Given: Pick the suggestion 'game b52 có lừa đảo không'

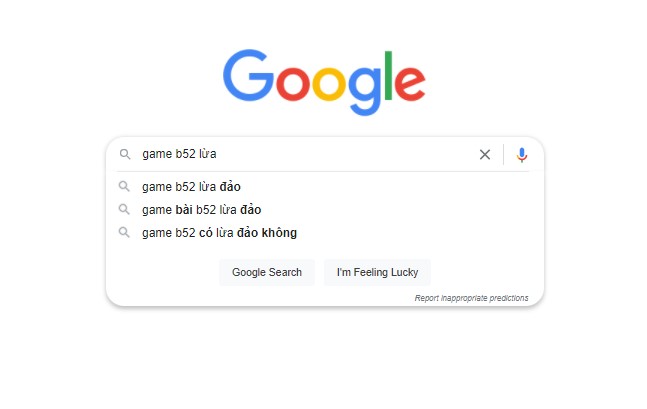Looking at the screenshot, I should (219, 232).
